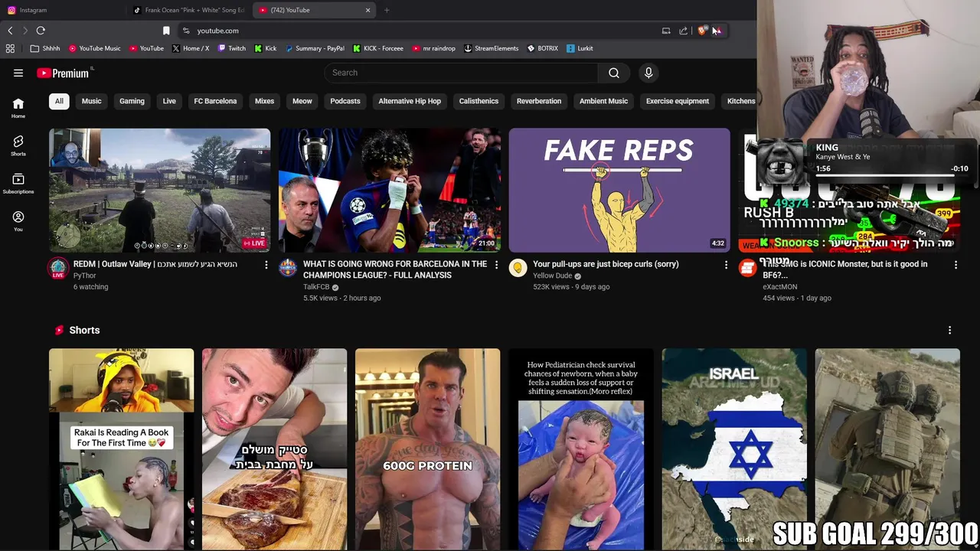This screenshot has width=980, height=551.
Task: Open Shorts in YouTube sidebar
Action: (18, 145)
